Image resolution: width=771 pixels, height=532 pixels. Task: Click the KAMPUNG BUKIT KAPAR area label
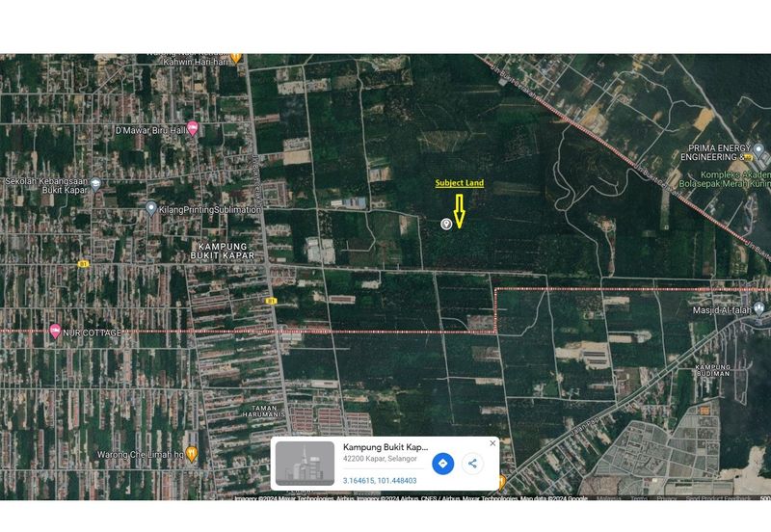(x=223, y=251)
